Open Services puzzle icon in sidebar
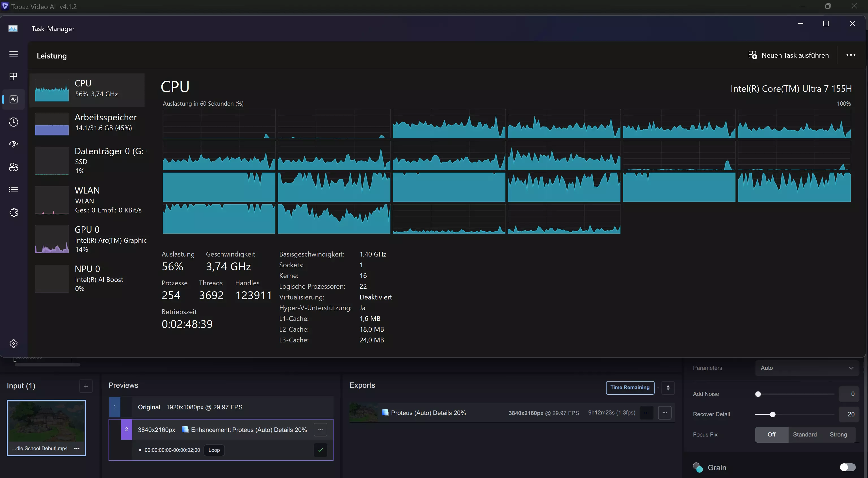Screen dimensions: 868x478 pyautogui.click(x=14, y=212)
